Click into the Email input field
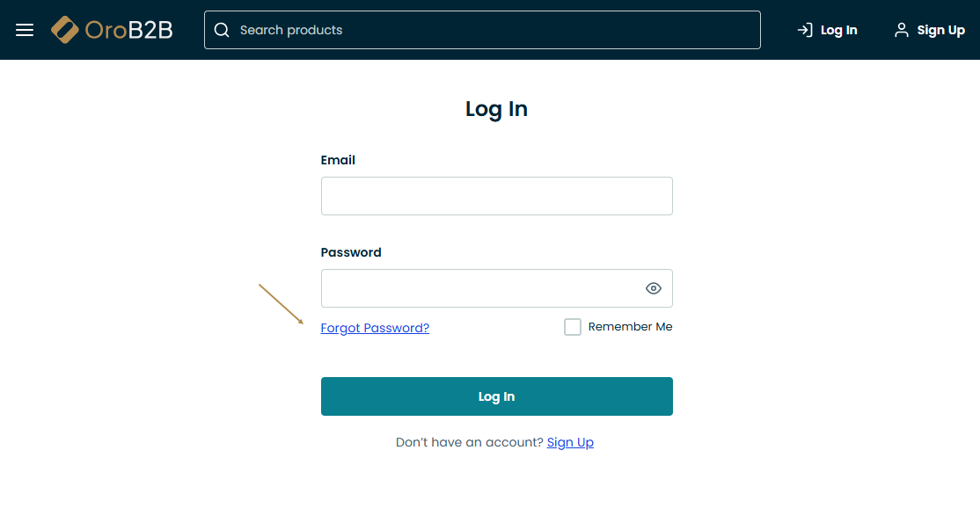The image size is (980, 523). coord(496,196)
